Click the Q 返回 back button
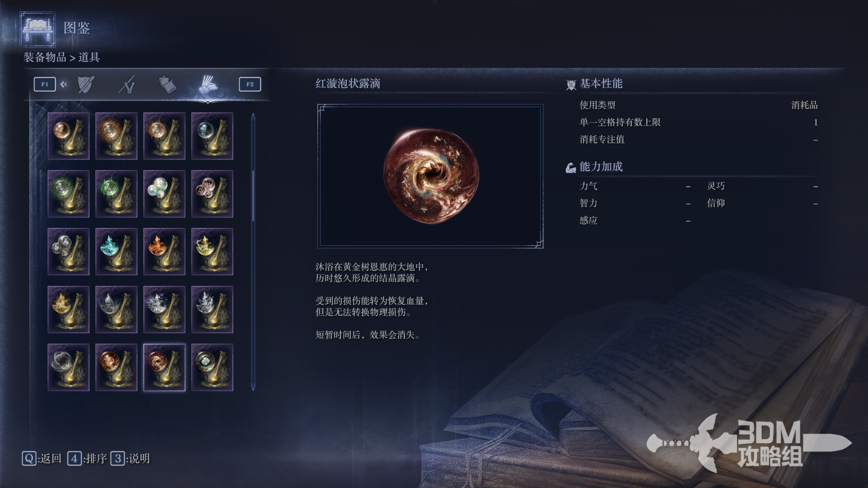Viewport: 868px width, 488px height. click(x=42, y=459)
